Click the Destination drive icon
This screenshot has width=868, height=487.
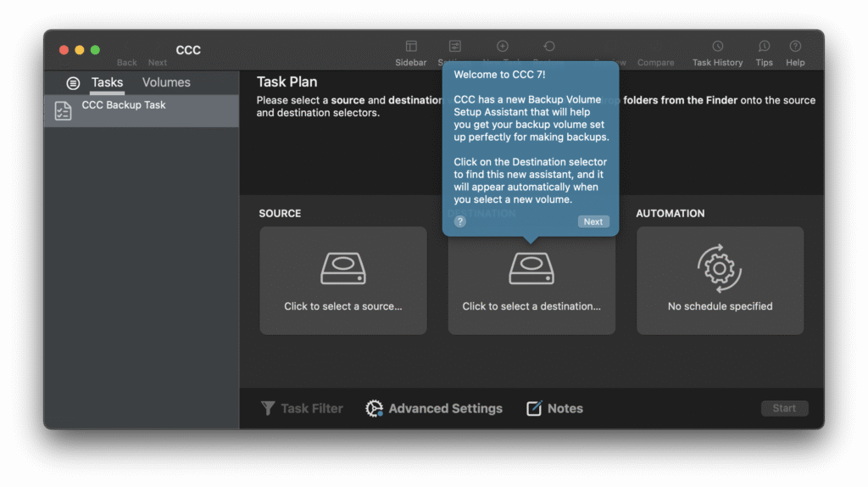[531, 269]
